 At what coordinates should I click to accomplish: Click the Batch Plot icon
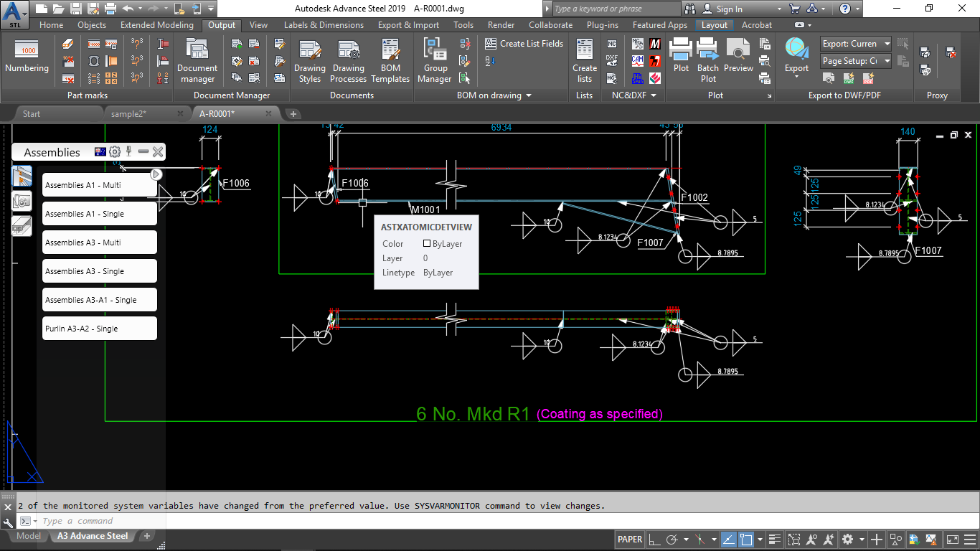[708, 57]
